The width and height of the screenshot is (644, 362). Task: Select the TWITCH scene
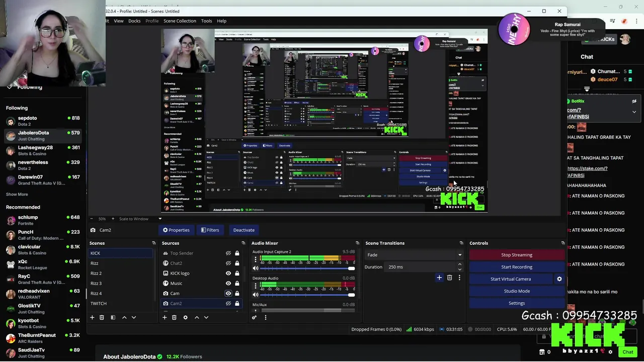tap(121, 304)
